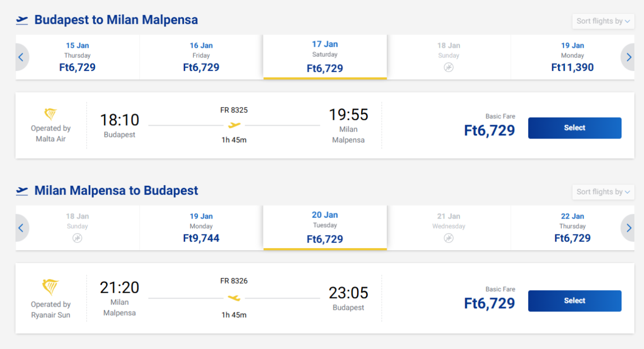Image resolution: width=644 pixels, height=349 pixels.
Task: Choose return date 19 Jan Monday Ft9,744
Action: click(201, 228)
